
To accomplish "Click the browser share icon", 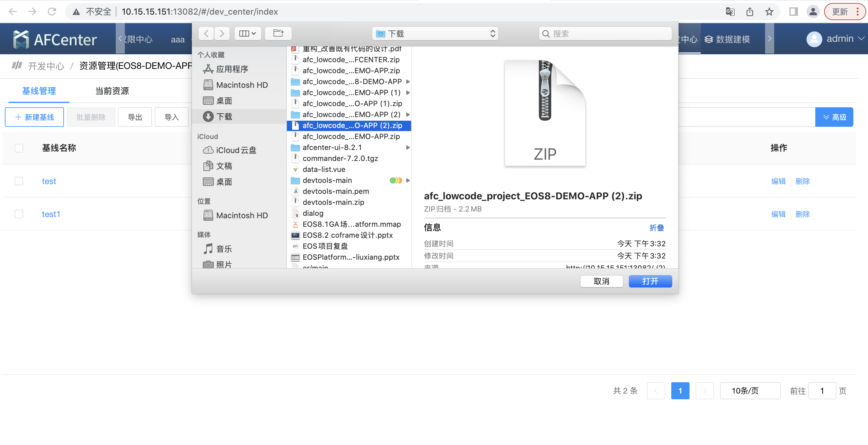I will coord(750,12).
